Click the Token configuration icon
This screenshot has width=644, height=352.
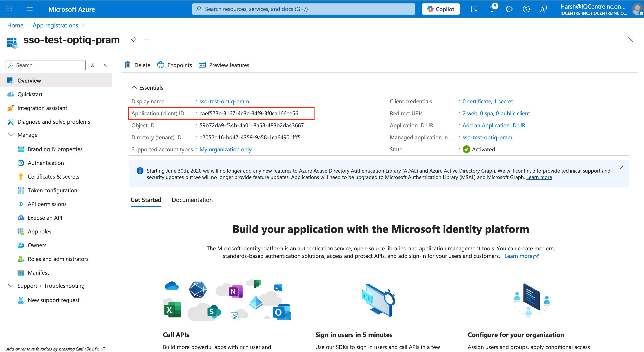(21, 191)
